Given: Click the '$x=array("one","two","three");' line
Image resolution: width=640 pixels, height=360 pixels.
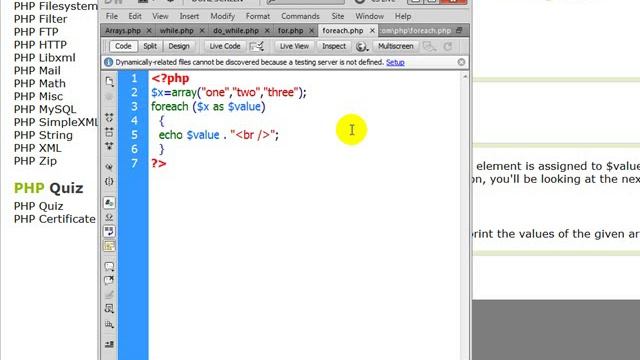Looking at the screenshot, I should (x=229, y=92).
